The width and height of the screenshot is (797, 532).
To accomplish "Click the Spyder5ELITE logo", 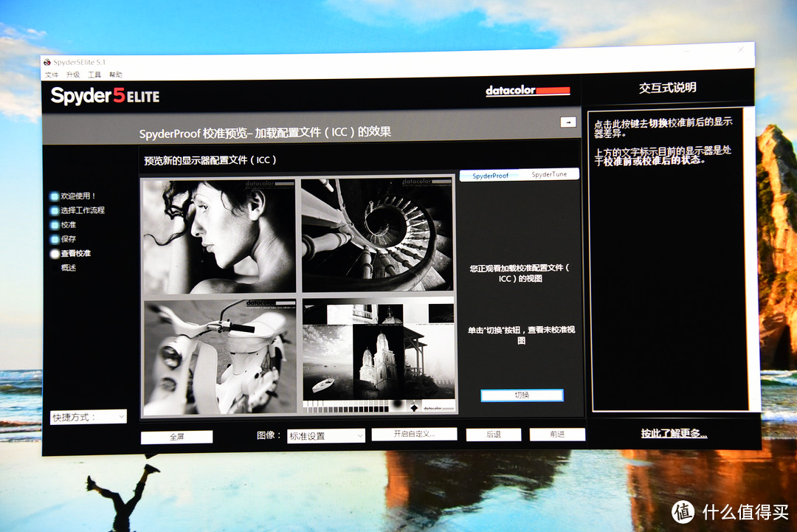I will [106, 95].
